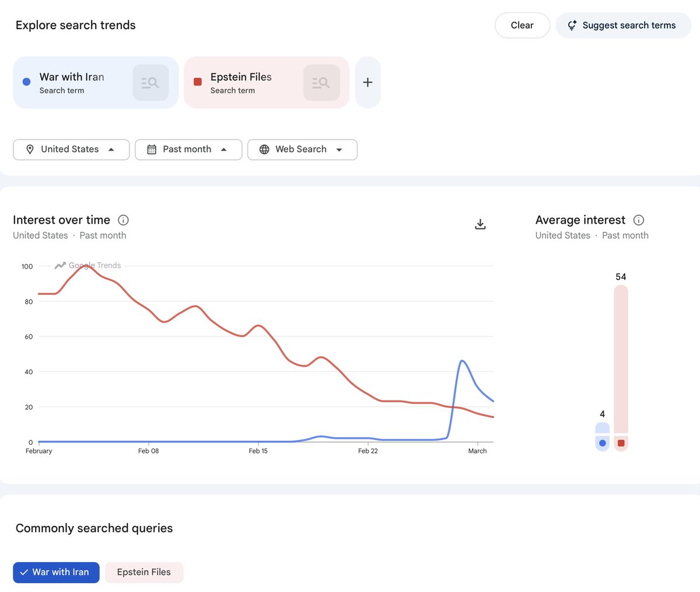Click the Feb 22 axis label
The image size is (700, 592).
[x=367, y=451]
